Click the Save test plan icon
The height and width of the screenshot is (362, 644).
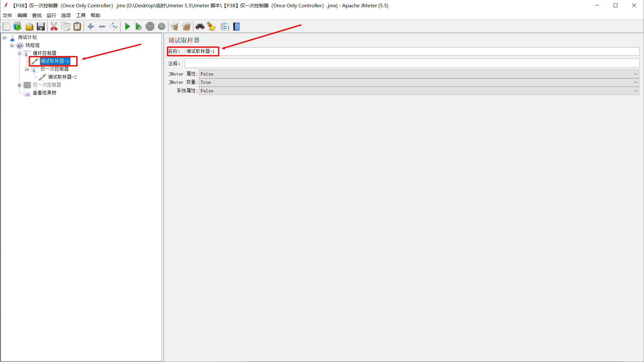(x=40, y=27)
